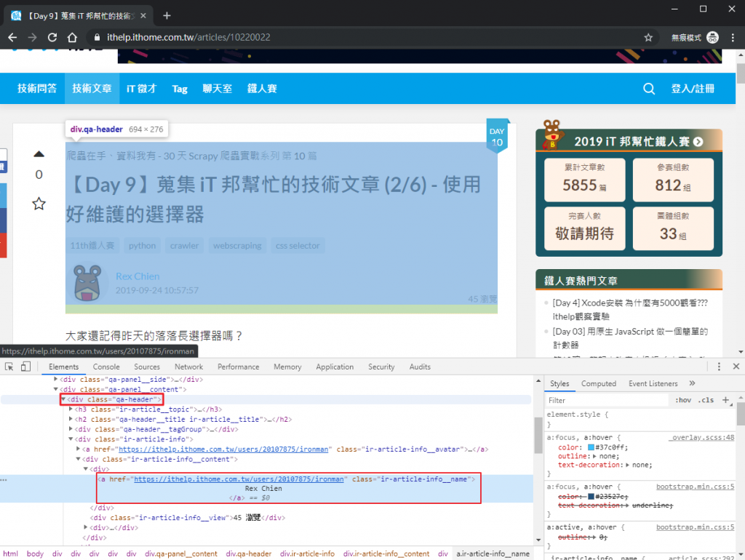Switch to the Performance tab
Screen dimensions: 745x560
click(239, 367)
